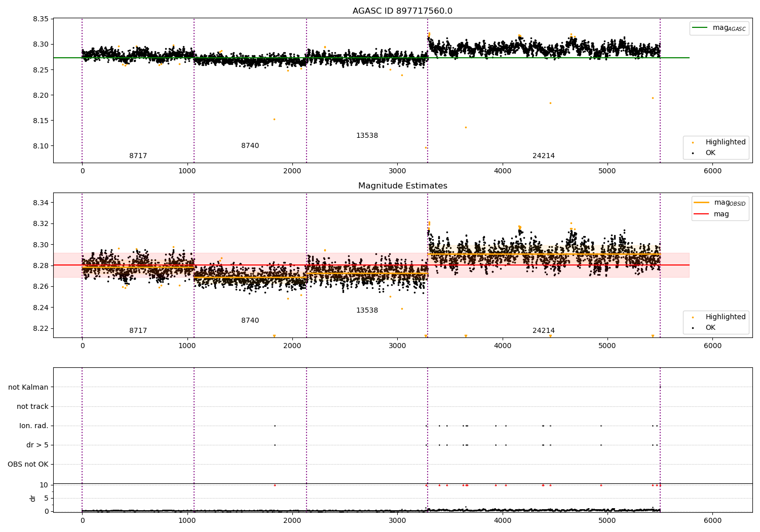Click the 8.10 y-axis tick label
The width and height of the screenshot is (760, 532).
click(x=41, y=146)
